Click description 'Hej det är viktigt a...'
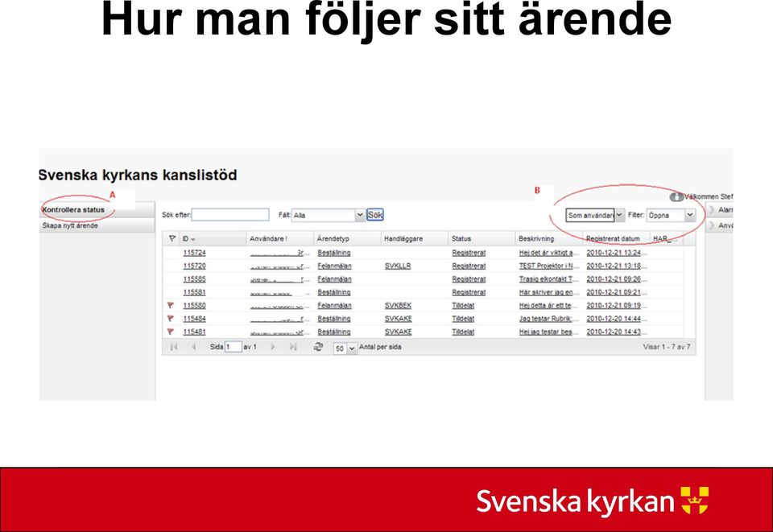 tap(549, 253)
